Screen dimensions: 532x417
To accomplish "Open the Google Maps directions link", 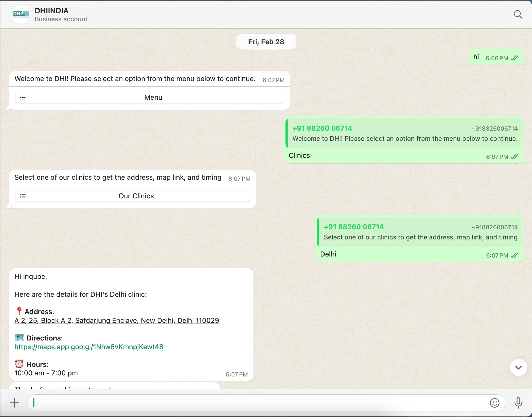I will (x=89, y=347).
